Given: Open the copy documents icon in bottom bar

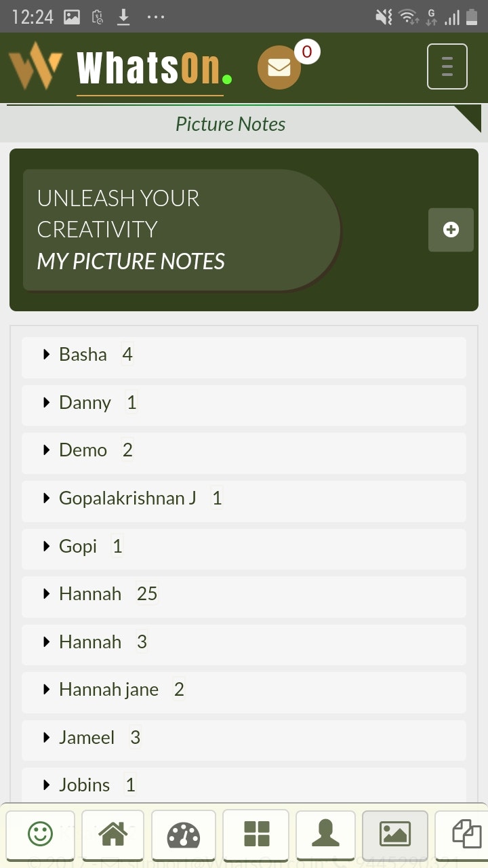Looking at the screenshot, I should pos(464,833).
